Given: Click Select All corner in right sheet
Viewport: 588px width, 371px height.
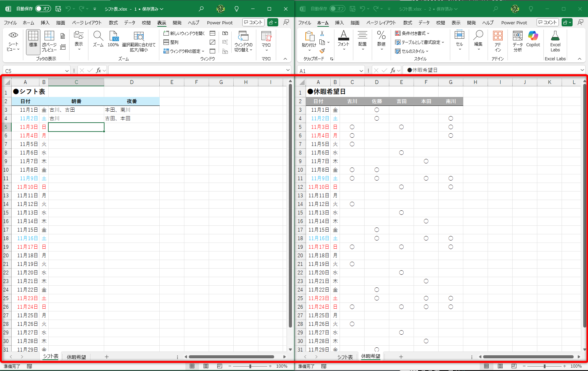Looking at the screenshot, I should (302, 82).
